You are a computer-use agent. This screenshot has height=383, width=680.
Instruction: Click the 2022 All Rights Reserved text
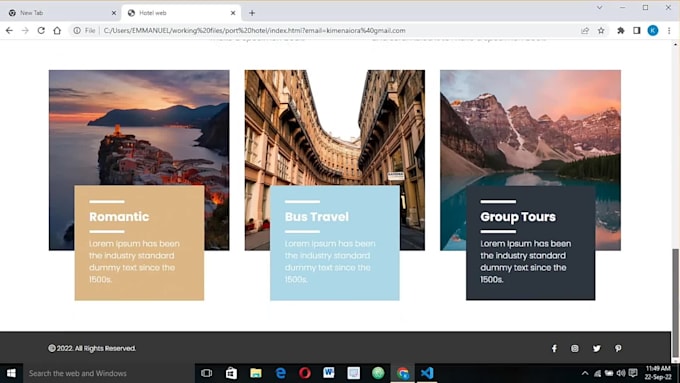coord(92,348)
